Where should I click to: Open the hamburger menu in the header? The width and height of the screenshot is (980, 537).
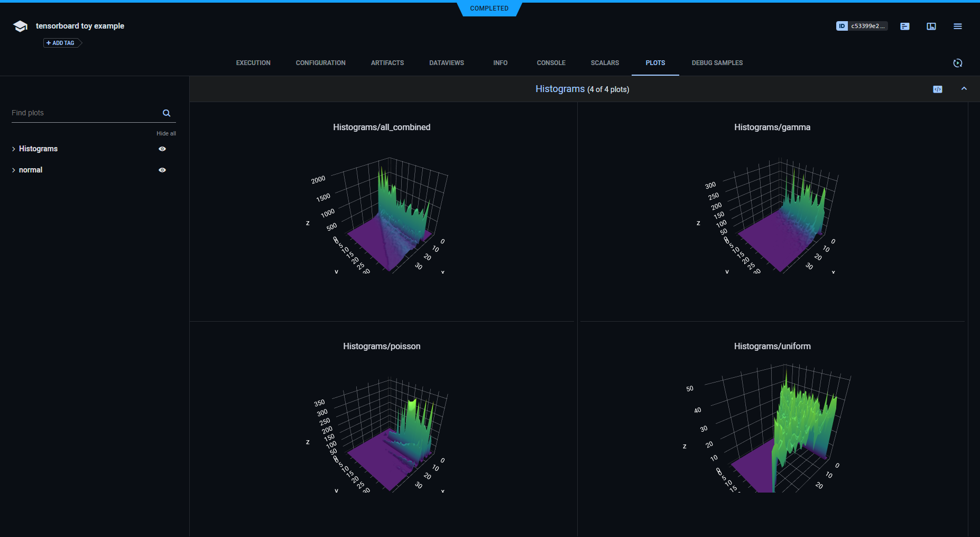tap(957, 26)
